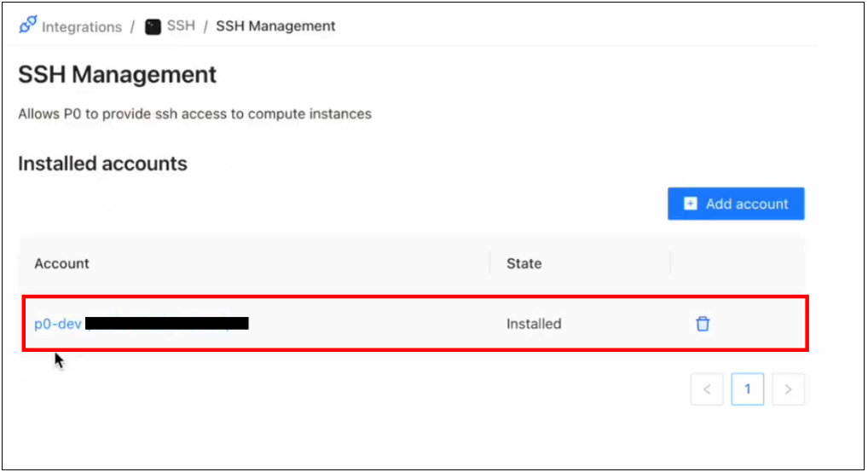This screenshot has width=868, height=472.
Task: Open the SSH breadcrumb link
Action: coord(181,26)
